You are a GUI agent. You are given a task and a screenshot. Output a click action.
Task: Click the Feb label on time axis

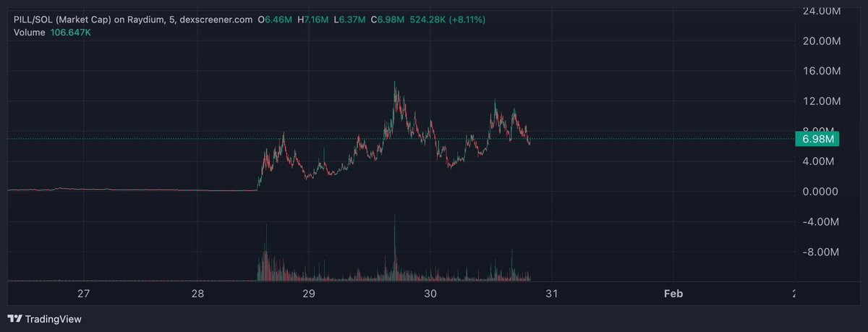[x=673, y=294]
